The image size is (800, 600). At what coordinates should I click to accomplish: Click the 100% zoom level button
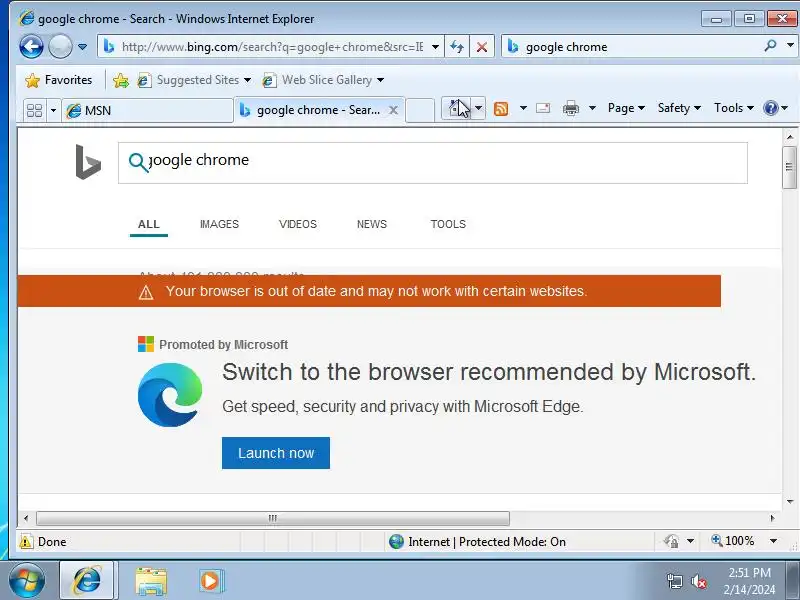tap(733, 541)
